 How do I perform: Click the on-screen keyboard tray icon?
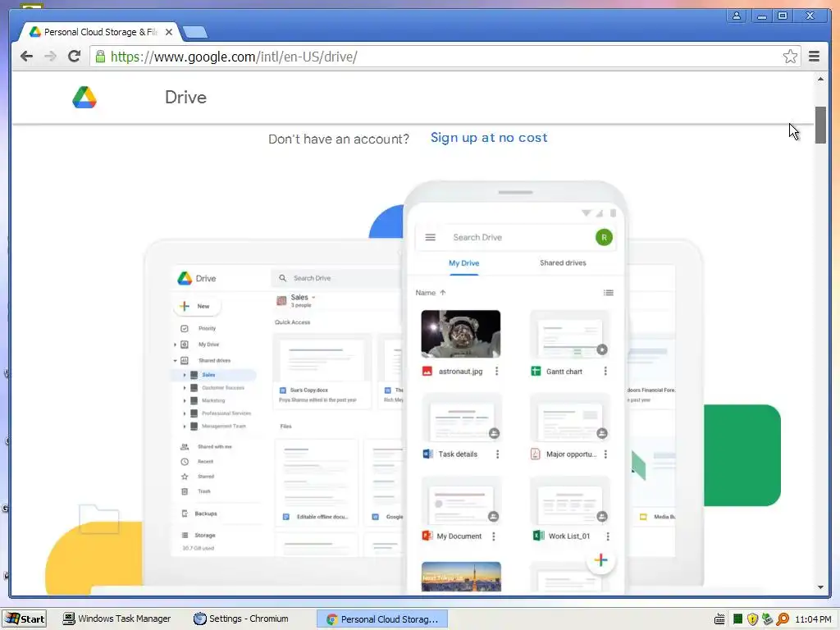(719, 619)
